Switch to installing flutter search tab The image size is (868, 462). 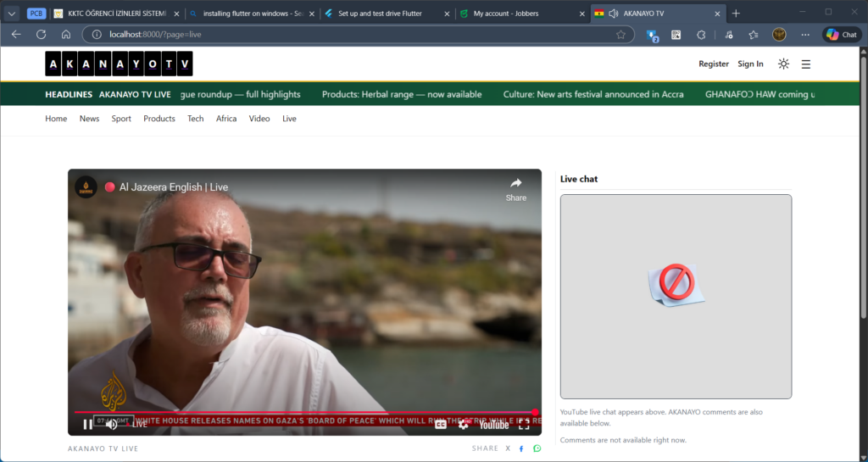point(253,14)
